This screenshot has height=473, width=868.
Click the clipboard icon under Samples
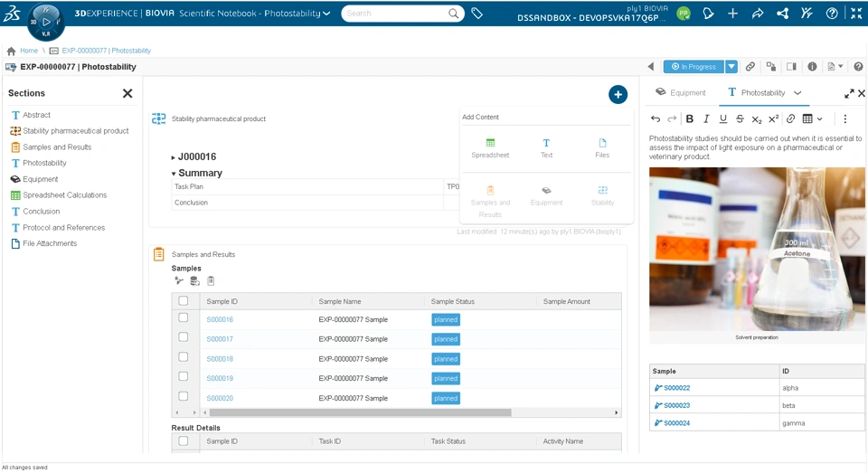[x=211, y=280]
